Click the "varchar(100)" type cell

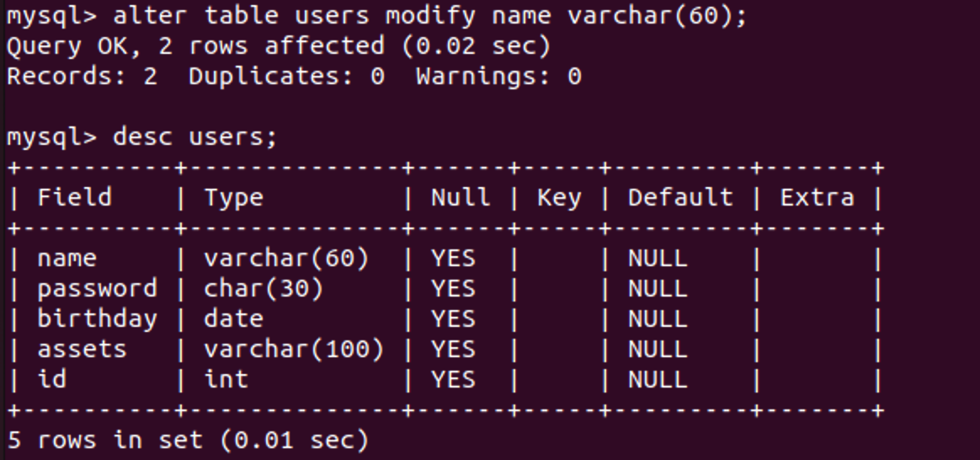pos(294,350)
